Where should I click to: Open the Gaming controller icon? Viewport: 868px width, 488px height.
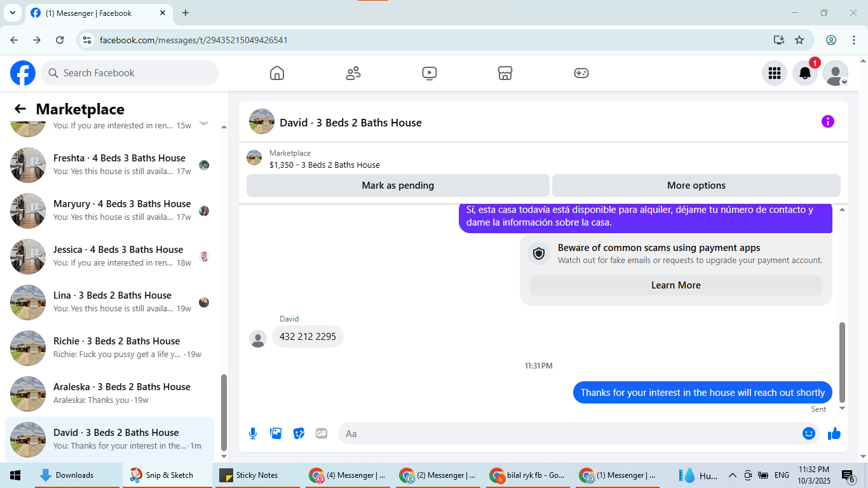581,73
